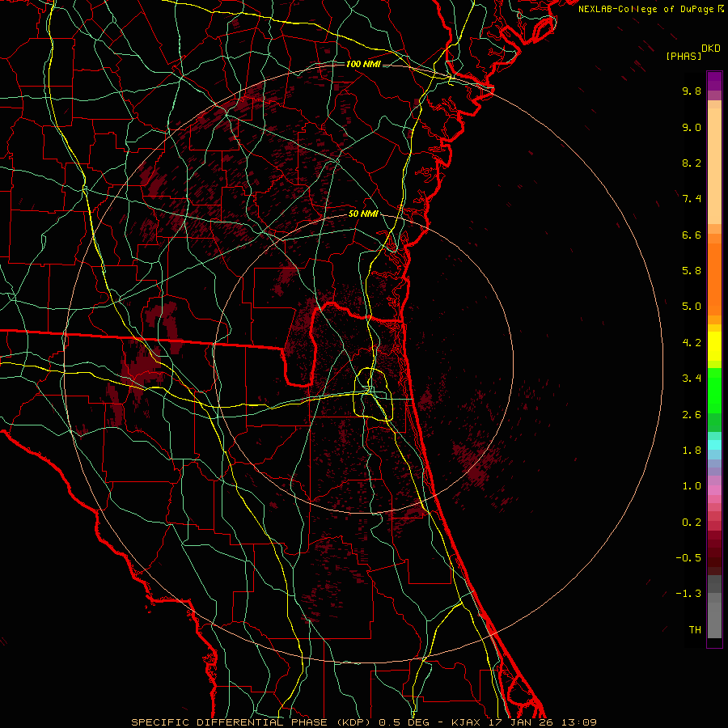Click the 3.4 scale value
The image size is (728, 728).
[692, 379]
